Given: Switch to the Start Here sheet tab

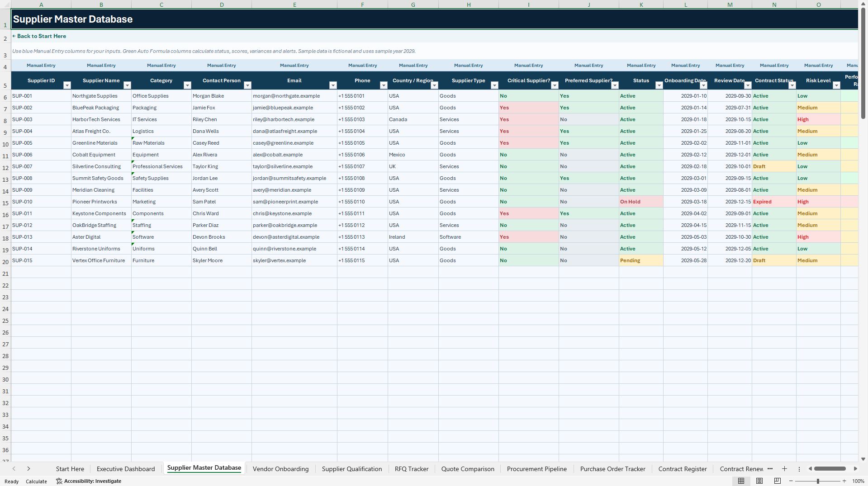Looking at the screenshot, I should [x=70, y=469].
